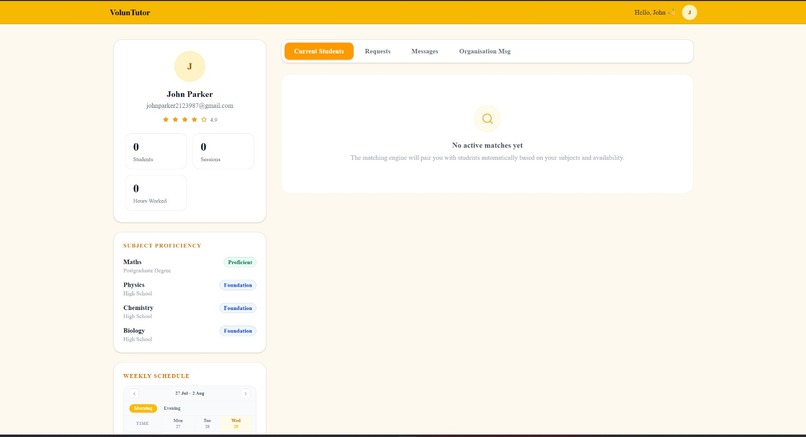The height and width of the screenshot is (437, 806).
Task: Switch to the Requests tab
Action: tap(378, 51)
